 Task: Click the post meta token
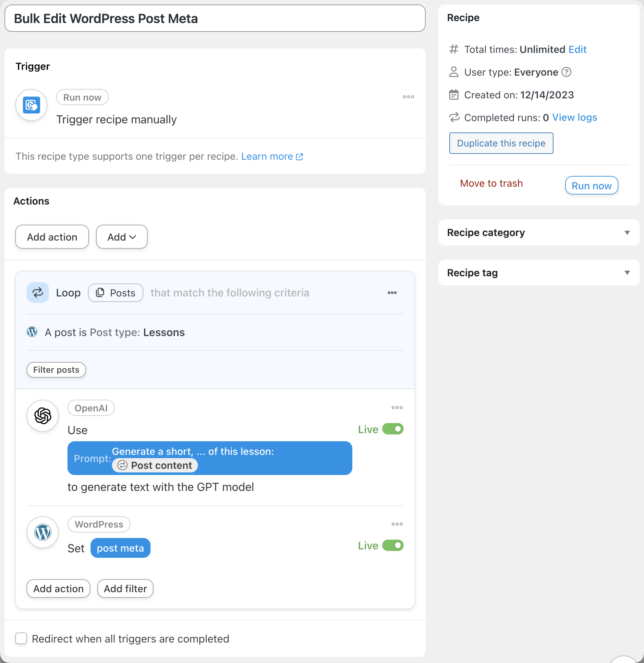pyautogui.click(x=120, y=548)
